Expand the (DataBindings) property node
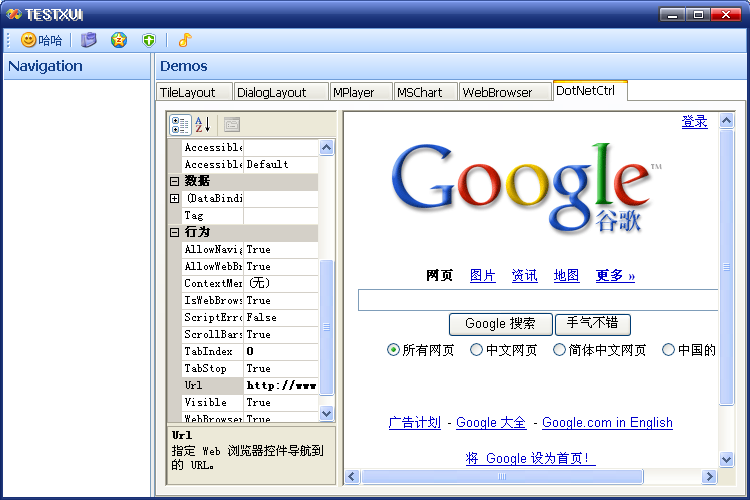Viewport: 750px width, 500px height. 175,198
